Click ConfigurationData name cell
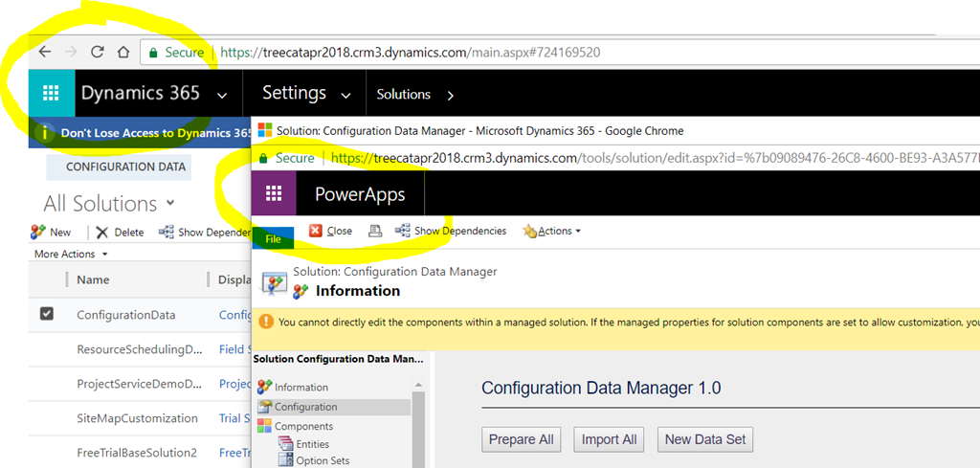This screenshot has width=980, height=468. coord(126,315)
